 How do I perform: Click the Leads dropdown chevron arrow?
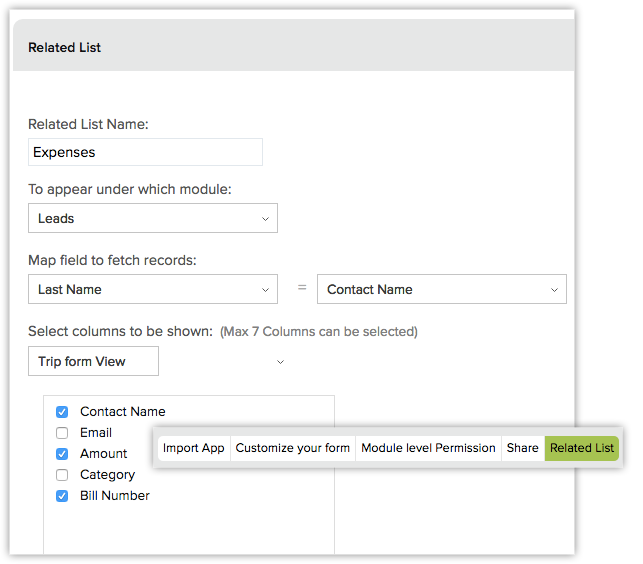pos(265,219)
